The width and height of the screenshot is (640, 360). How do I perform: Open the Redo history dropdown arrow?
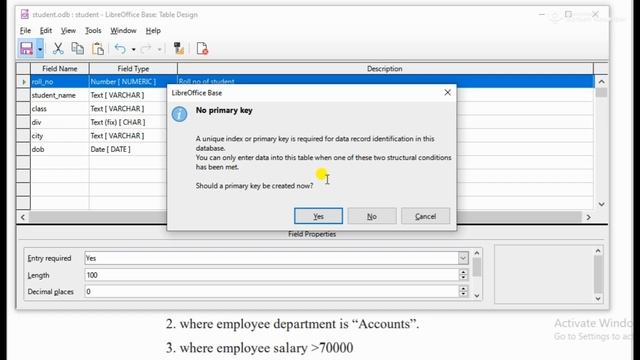[160, 49]
